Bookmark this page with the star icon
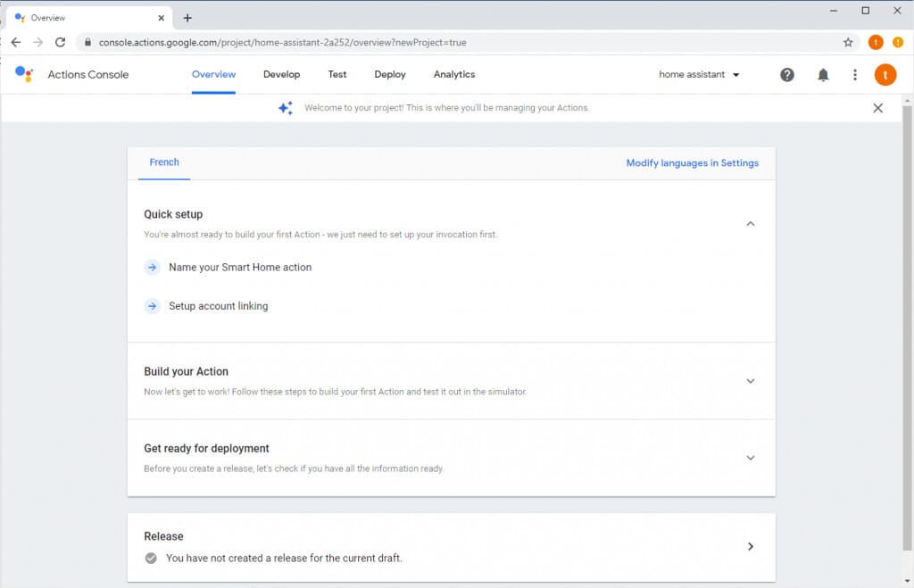 tap(848, 42)
